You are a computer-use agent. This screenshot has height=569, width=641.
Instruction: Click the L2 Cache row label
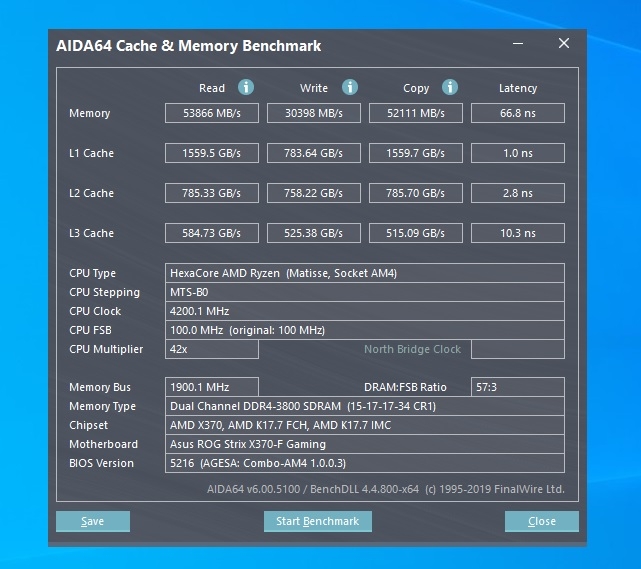click(x=92, y=193)
